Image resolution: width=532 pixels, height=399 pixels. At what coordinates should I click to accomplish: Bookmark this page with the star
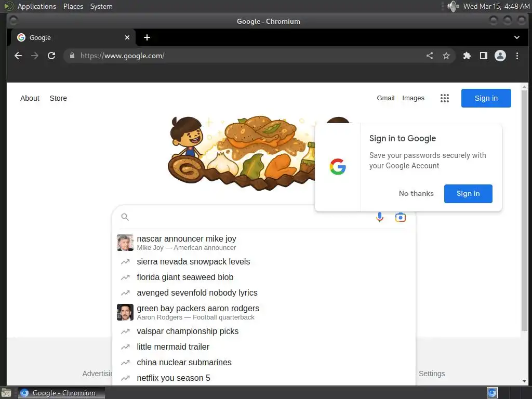tap(446, 56)
